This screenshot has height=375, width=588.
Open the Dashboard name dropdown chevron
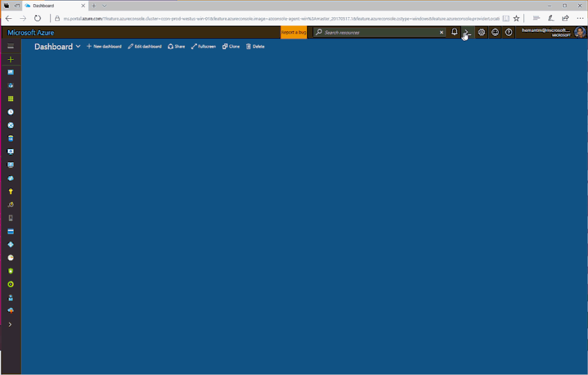(x=78, y=46)
